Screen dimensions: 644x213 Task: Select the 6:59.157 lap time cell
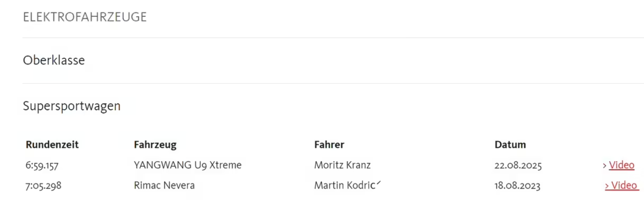coord(42,166)
